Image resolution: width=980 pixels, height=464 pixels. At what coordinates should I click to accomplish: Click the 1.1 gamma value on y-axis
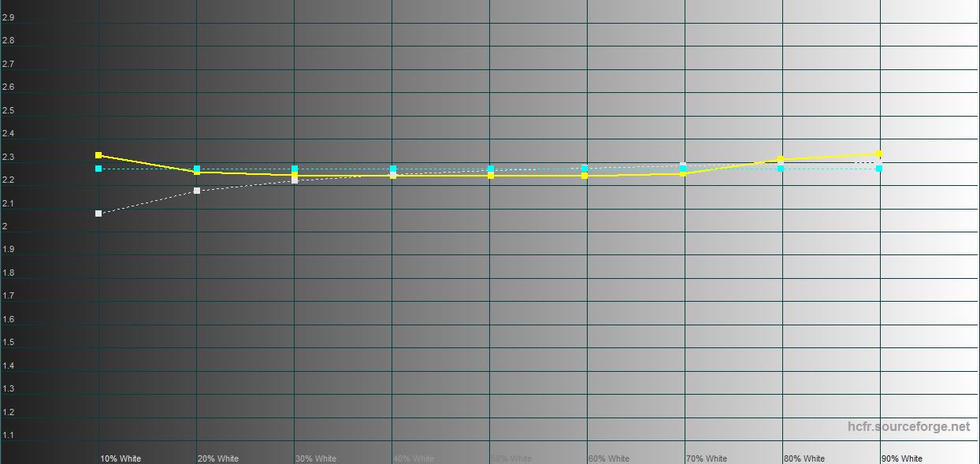click(x=9, y=435)
